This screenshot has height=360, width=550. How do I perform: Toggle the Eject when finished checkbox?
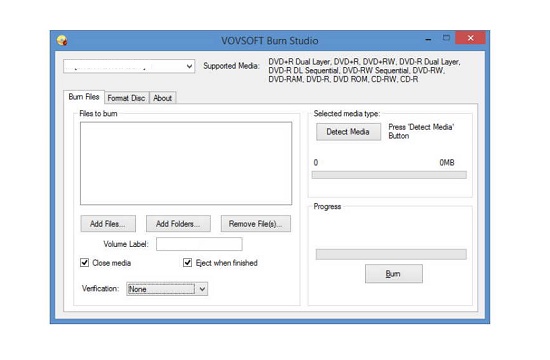coord(188,263)
